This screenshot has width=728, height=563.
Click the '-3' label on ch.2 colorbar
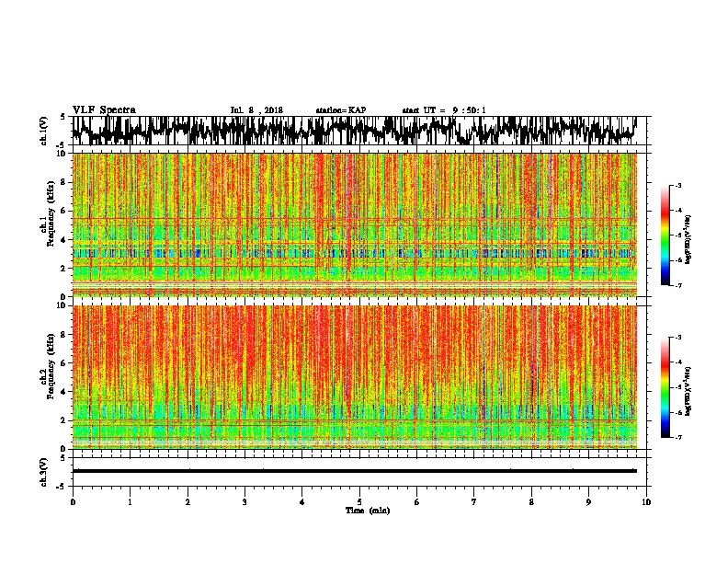[677, 338]
